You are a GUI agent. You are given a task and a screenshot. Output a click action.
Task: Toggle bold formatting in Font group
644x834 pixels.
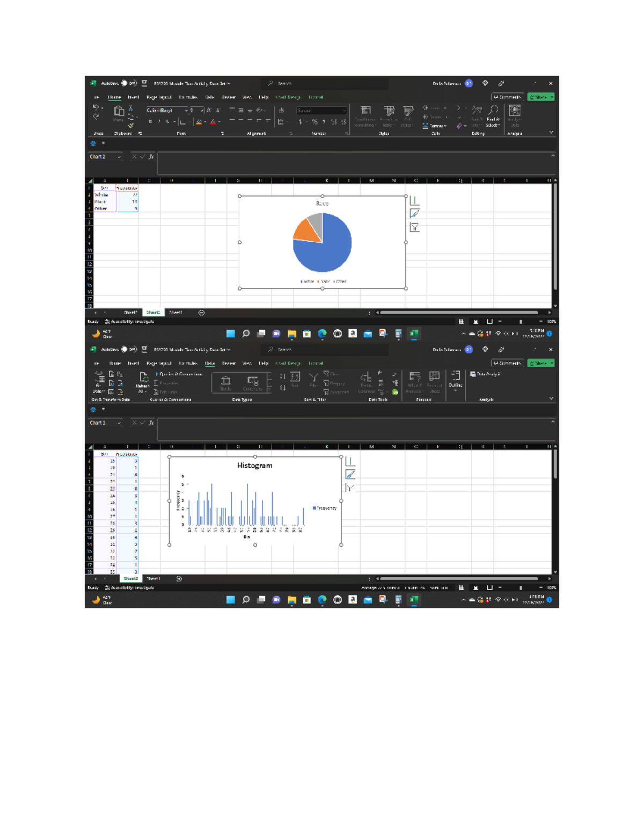[x=150, y=122]
